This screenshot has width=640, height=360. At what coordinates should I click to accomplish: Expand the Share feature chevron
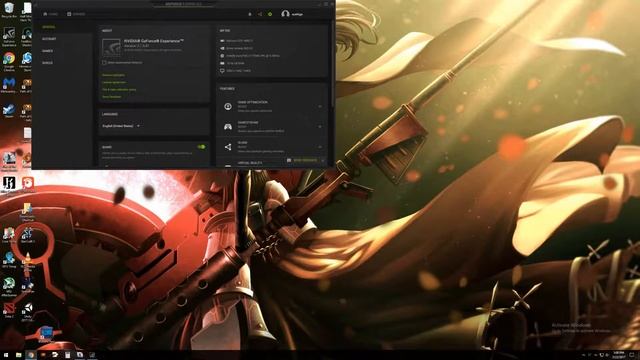click(320, 147)
